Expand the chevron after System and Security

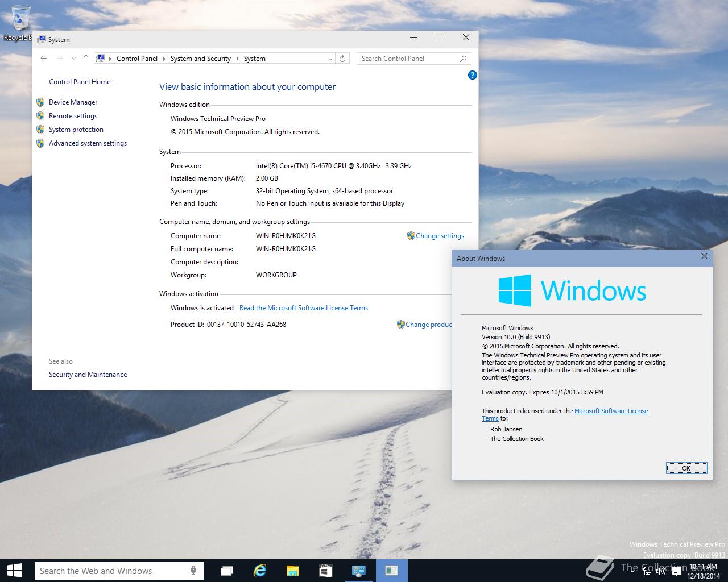pyautogui.click(x=237, y=59)
